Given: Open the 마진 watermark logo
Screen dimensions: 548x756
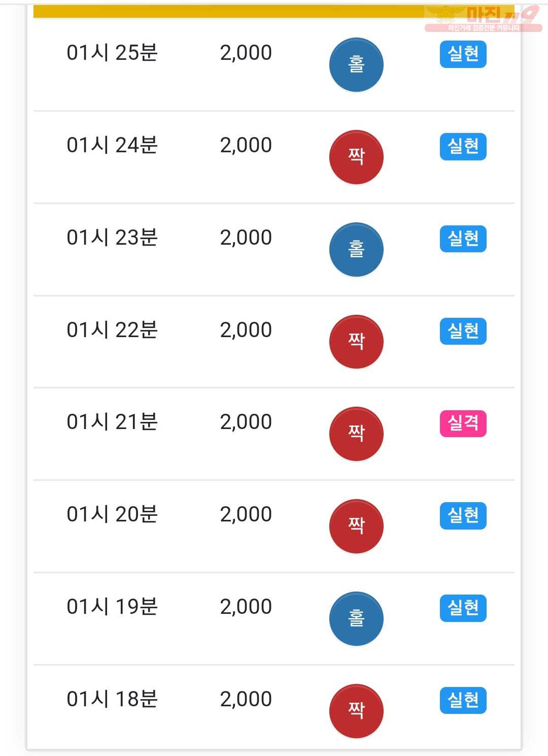Looking at the screenshot, I should pyautogui.click(x=483, y=18).
